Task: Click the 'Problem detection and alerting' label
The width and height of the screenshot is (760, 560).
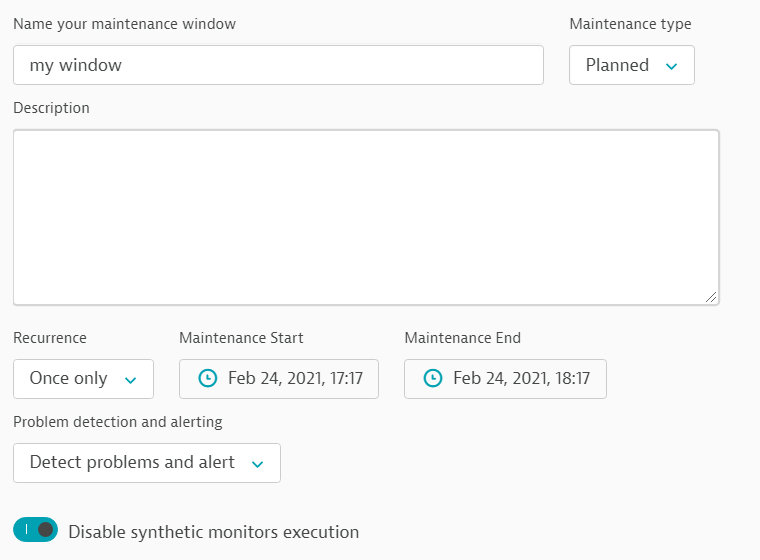Action: pyautogui.click(x=117, y=422)
